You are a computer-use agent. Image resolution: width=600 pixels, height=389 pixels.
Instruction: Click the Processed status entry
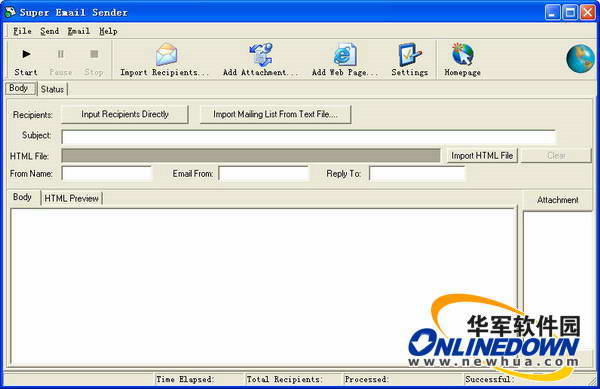[x=367, y=379]
